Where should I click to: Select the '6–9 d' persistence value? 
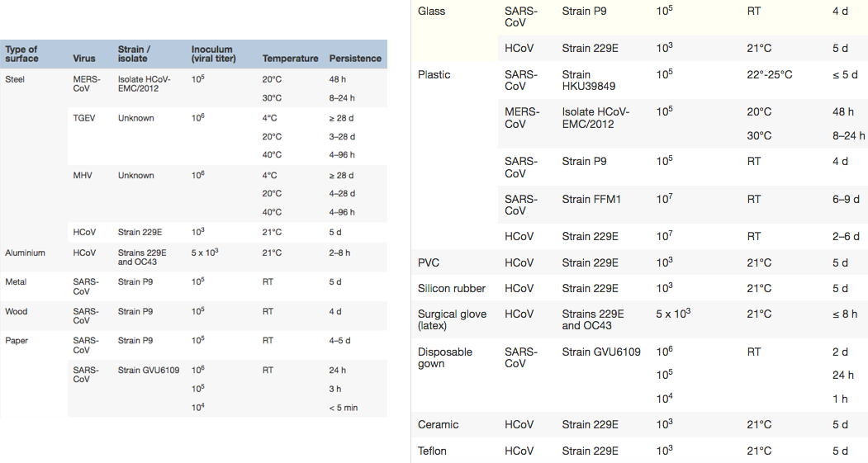point(846,199)
